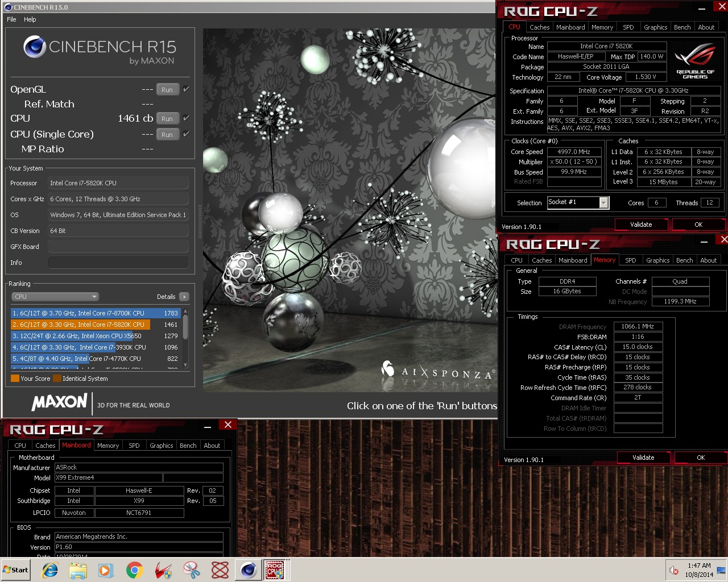Click the Core Voltage value 1.530 V
The width and height of the screenshot is (728, 582).
[646, 77]
